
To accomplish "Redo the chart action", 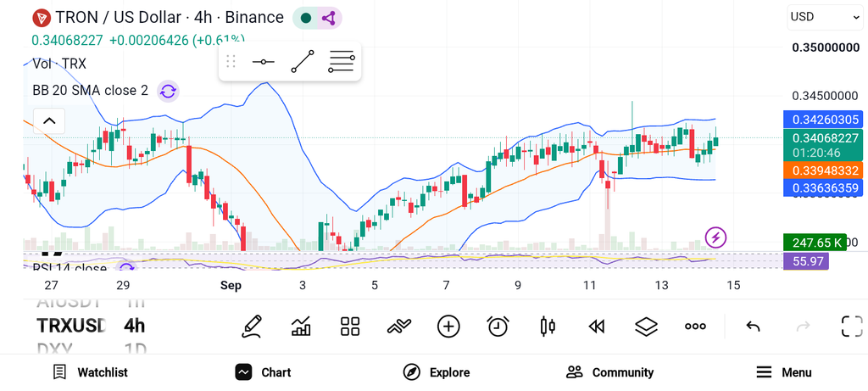I will pos(803,327).
